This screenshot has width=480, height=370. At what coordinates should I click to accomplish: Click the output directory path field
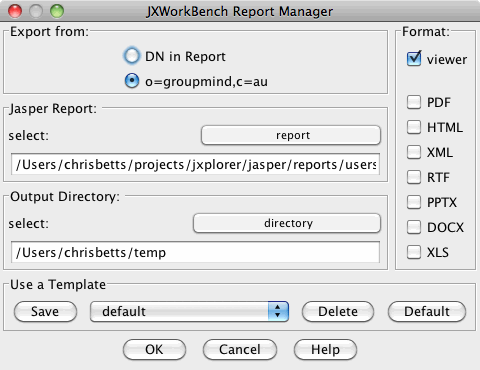click(x=195, y=252)
